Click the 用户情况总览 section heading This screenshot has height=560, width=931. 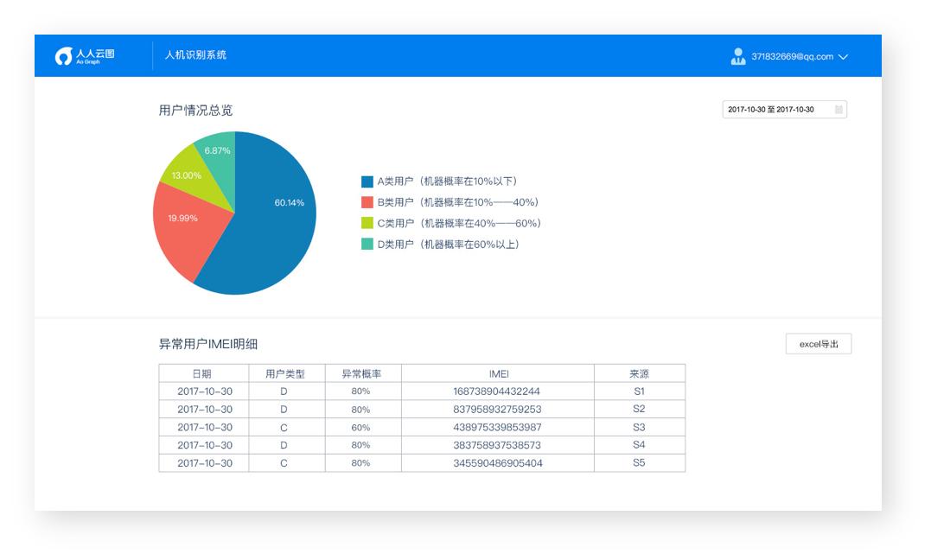point(195,111)
